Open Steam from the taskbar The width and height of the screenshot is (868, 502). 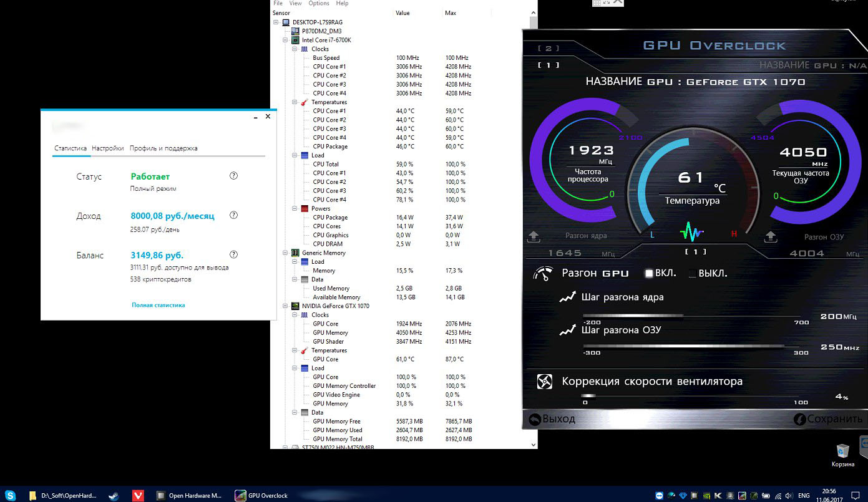(x=113, y=496)
